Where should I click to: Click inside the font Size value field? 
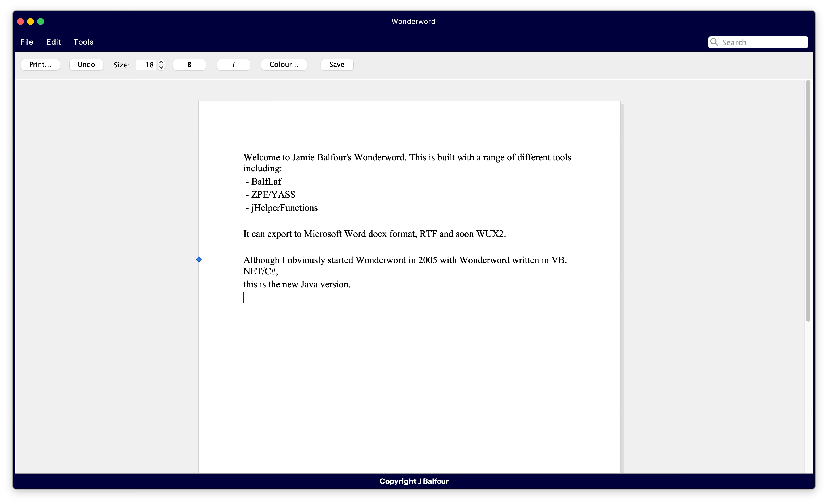pyautogui.click(x=146, y=65)
